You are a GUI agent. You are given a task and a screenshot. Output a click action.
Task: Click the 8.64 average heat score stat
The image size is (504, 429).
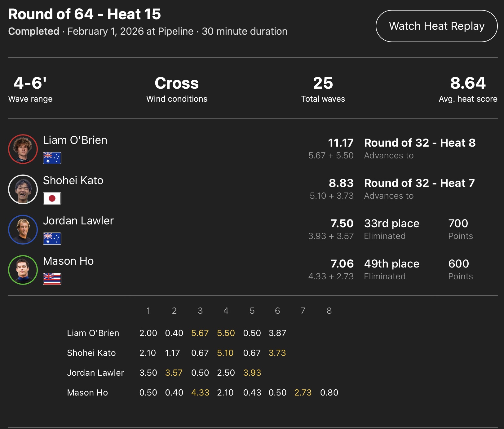pyautogui.click(x=468, y=83)
